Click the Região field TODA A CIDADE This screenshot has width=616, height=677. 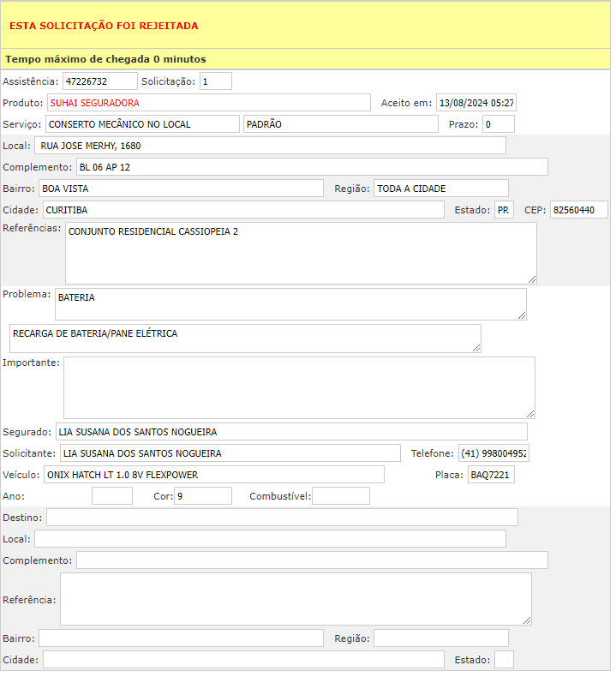click(x=440, y=189)
